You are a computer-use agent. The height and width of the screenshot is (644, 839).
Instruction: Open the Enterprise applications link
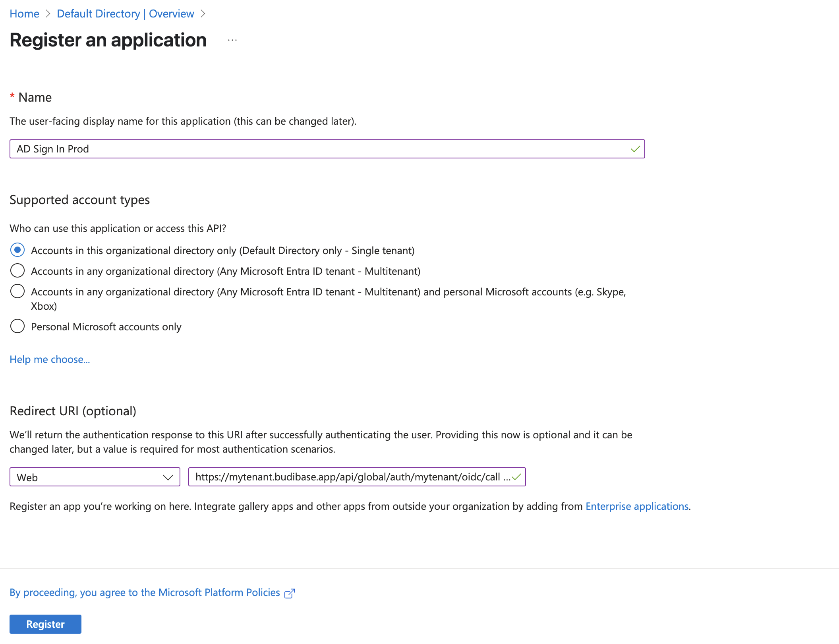click(x=637, y=506)
